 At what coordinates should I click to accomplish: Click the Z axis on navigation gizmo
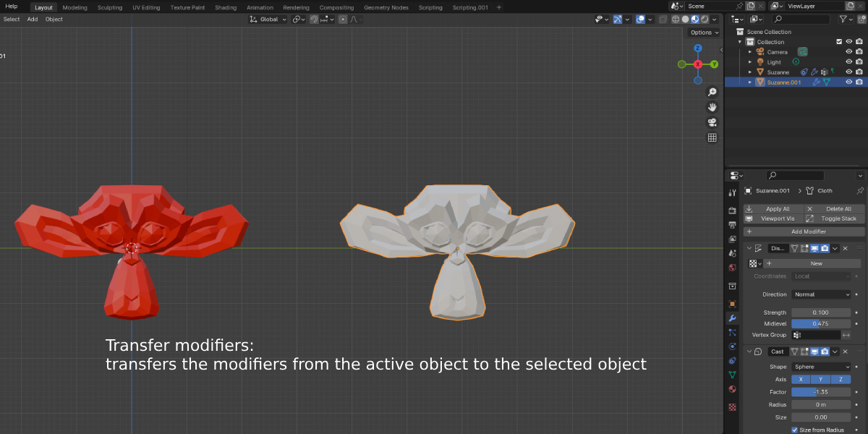pyautogui.click(x=698, y=48)
